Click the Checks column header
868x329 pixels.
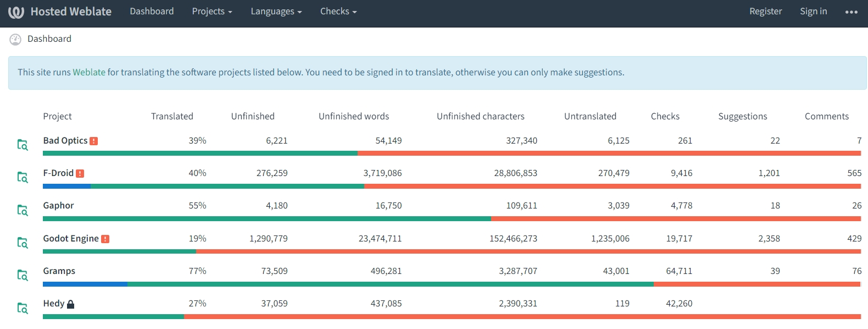665,116
